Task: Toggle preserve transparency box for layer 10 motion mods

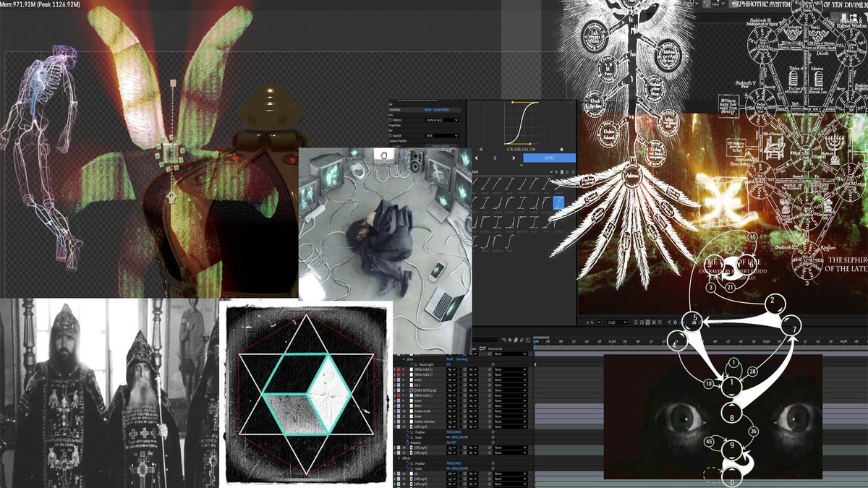Action: 461,411
